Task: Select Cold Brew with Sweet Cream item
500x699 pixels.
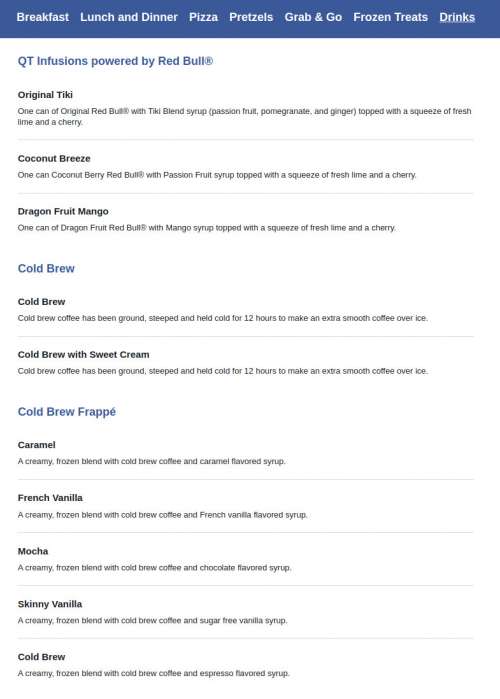Action: 83,355
